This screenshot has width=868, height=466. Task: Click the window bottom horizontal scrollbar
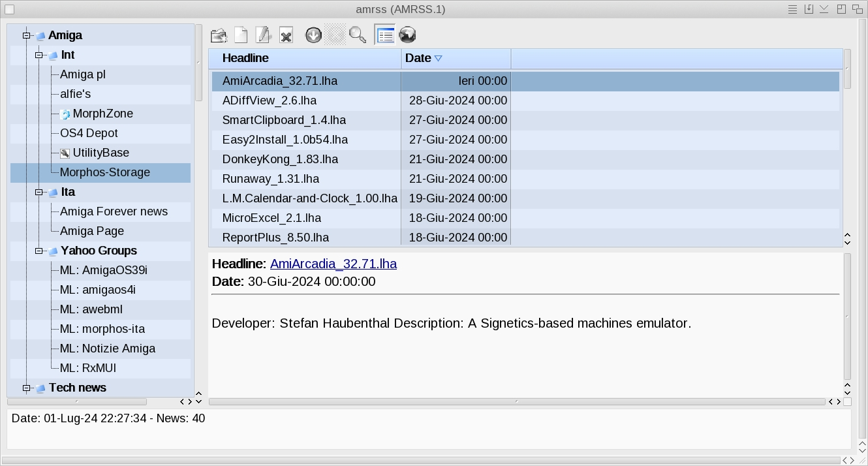[x=422, y=461]
